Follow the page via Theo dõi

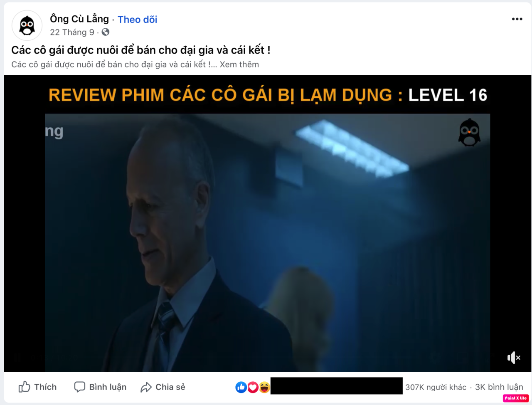tap(137, 20)
